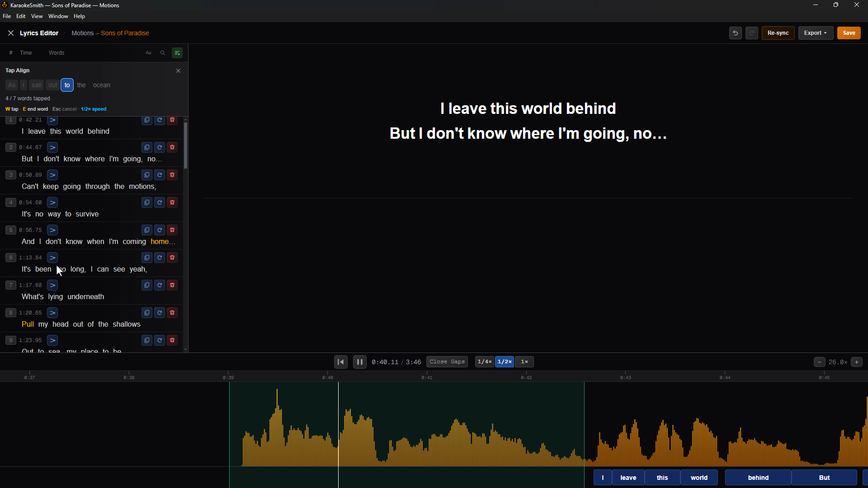Select the word 'ocean' in Tap Align
This screenshot has height=488, width=868.
click(102, 85)
